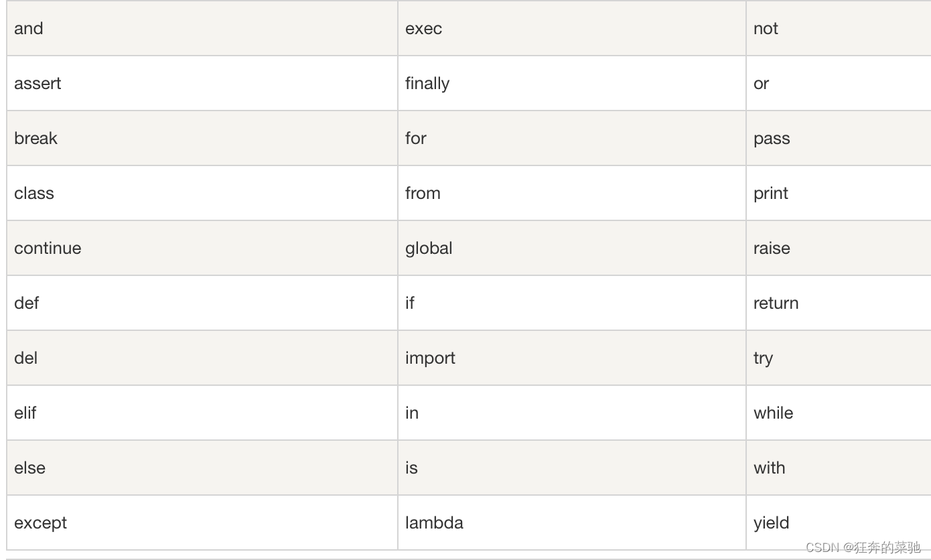Image resolution: width=931 pixels, height=560 pixels.
Task: Select the 'return' keyword text
Action: (776, 303)
